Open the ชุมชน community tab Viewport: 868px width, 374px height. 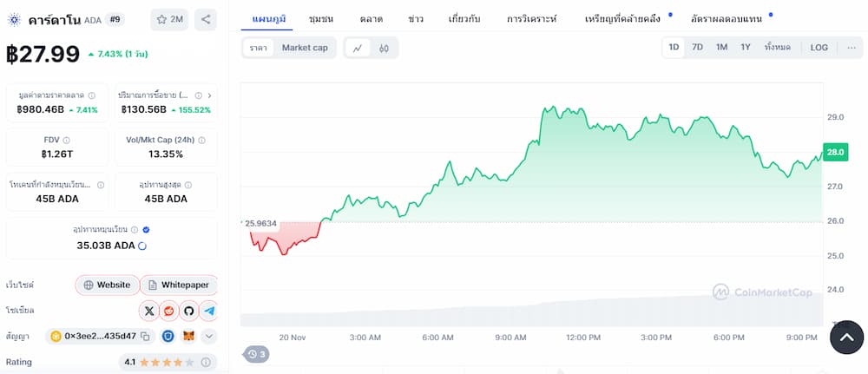pyautogui.click(x=321, y=19)
